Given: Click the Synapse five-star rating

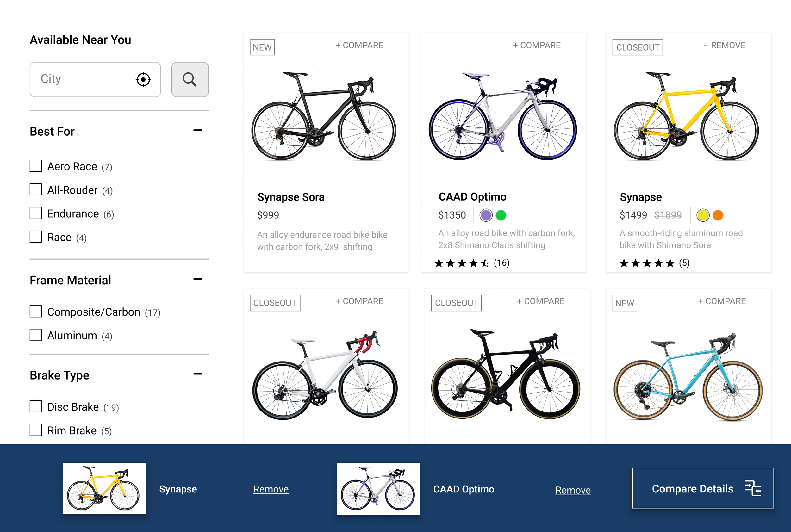Looking at the screenshot, I should click(x=647, y=263).
